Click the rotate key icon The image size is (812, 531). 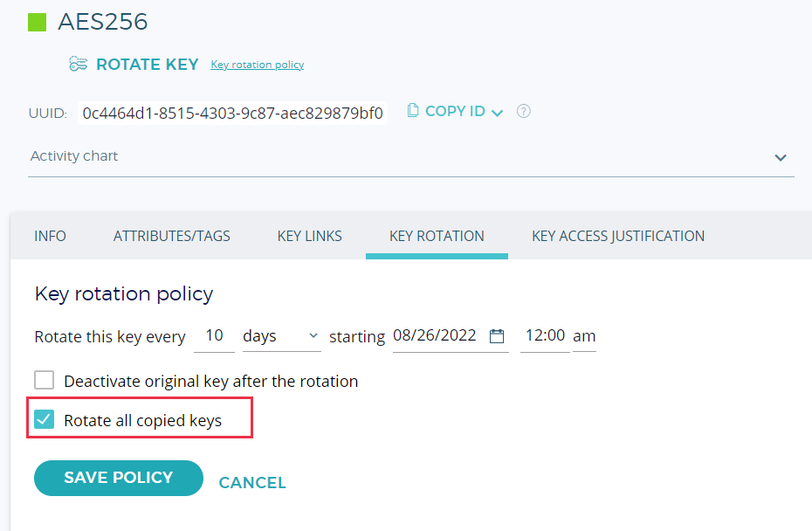(x=79, y=64)
